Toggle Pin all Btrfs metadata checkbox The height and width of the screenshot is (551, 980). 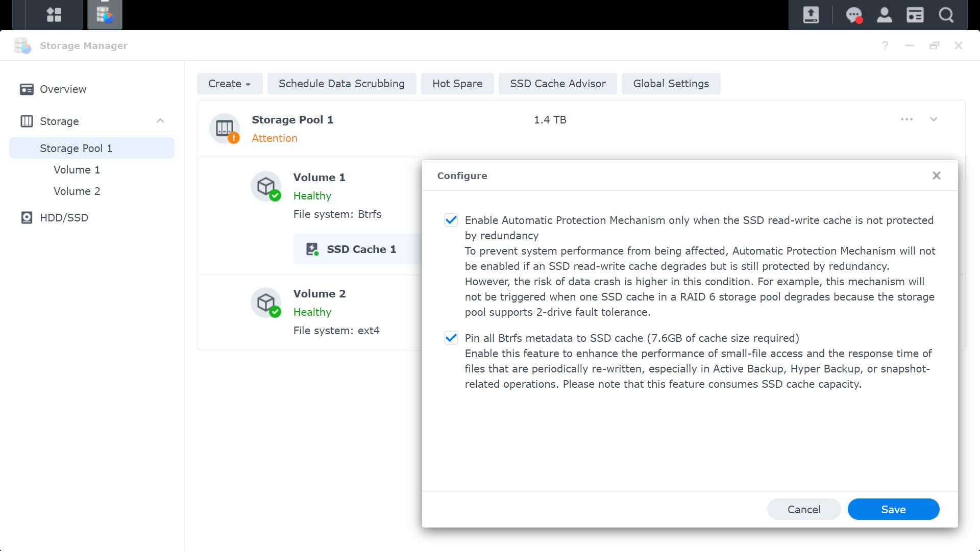coord(451,338)
